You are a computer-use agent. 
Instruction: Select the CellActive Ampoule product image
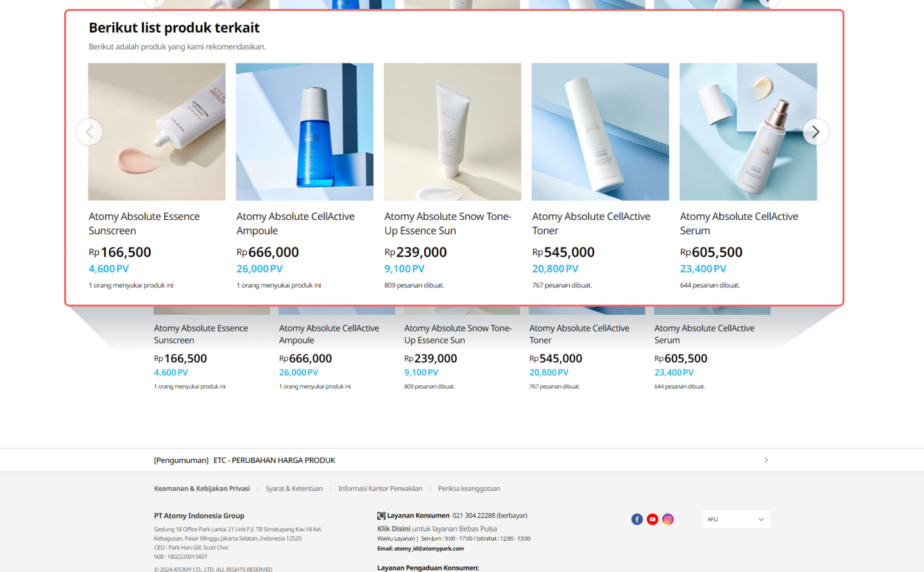(305, 131)
